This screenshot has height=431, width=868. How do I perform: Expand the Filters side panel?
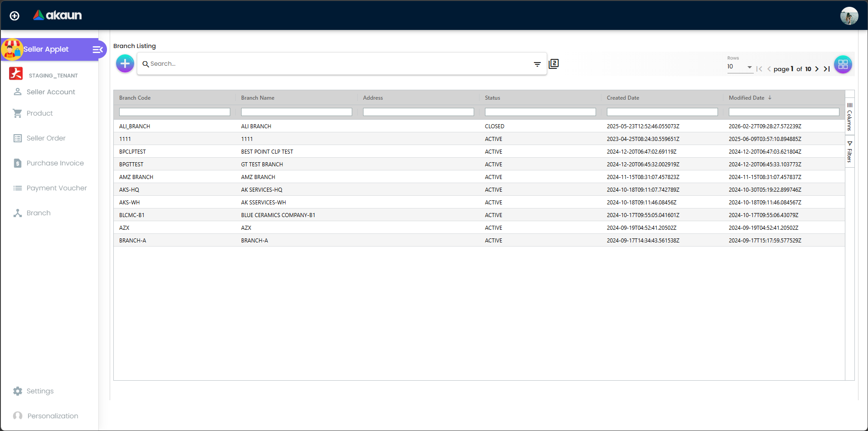[x=850, y=152]
